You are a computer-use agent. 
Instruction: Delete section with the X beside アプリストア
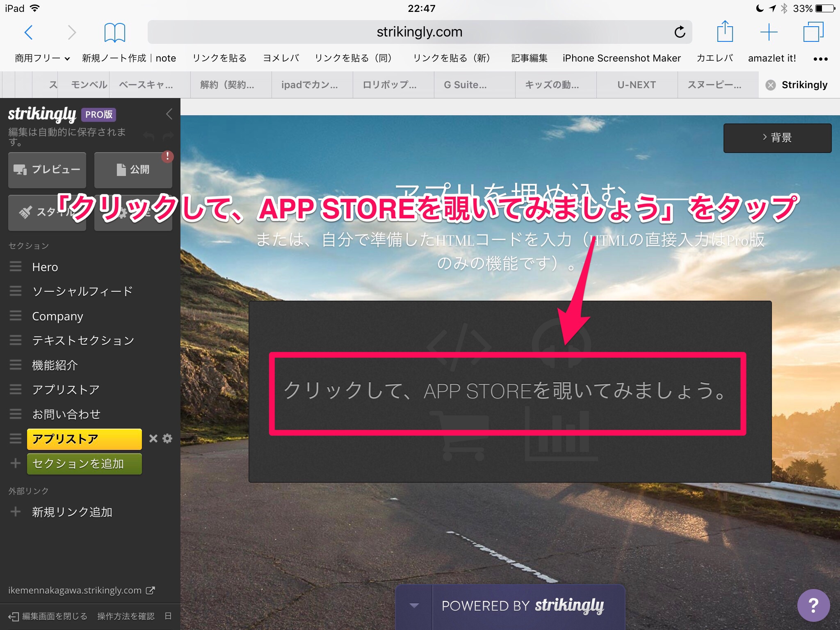pos(153,438)
